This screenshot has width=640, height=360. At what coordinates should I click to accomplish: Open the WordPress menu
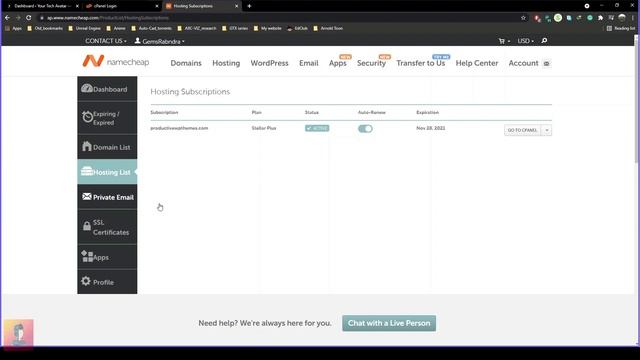(x=269, y=63)
